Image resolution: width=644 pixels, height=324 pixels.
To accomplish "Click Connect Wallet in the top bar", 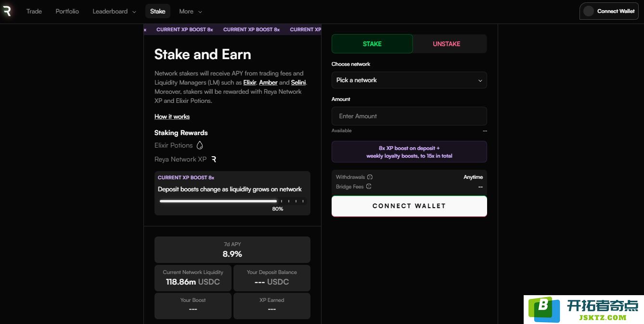I will pos(609,11).
